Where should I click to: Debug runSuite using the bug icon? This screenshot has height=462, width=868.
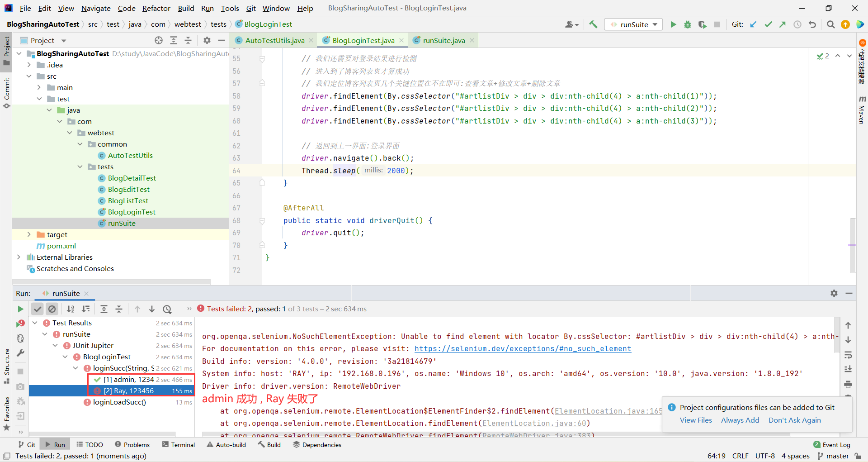[x=688, y=24]
